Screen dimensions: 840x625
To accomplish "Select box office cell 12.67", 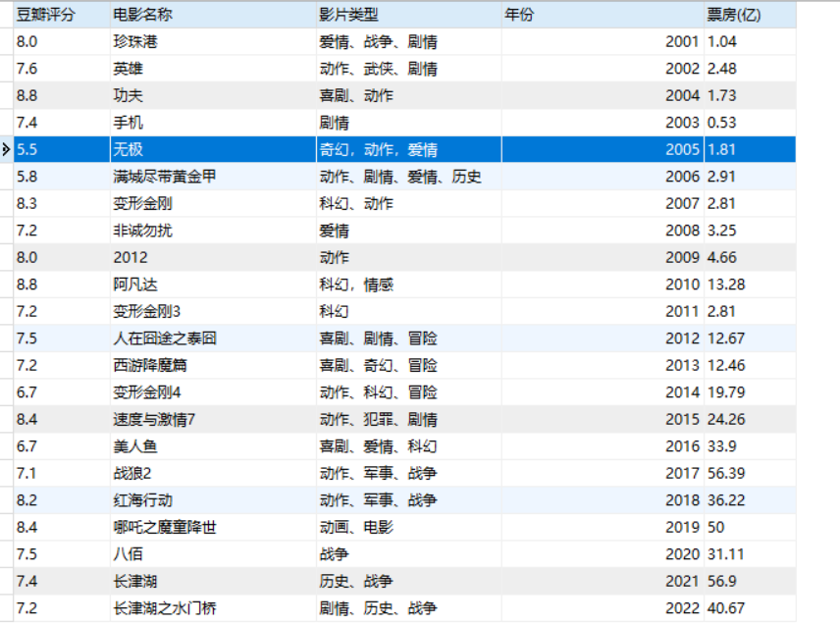I will [x=750, y=338].
